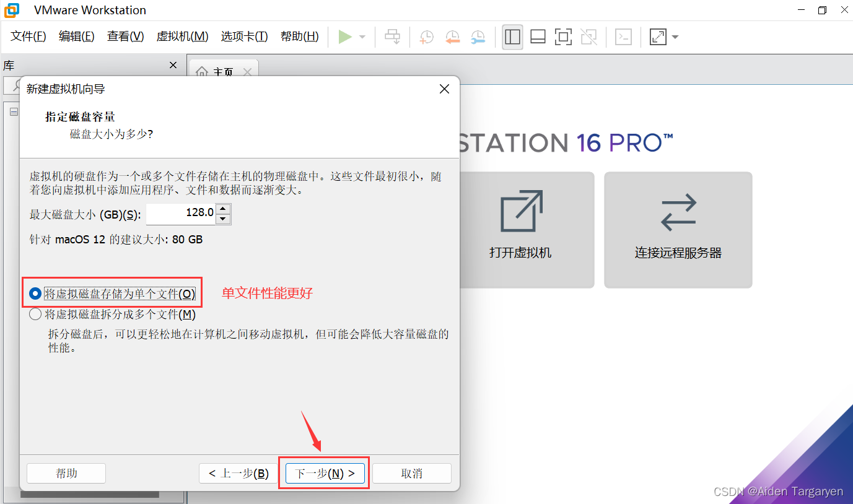The height and width of the screenshot is (504, 853).
Task: Open the 选项卡(T) menu
Action: point(245,37)
